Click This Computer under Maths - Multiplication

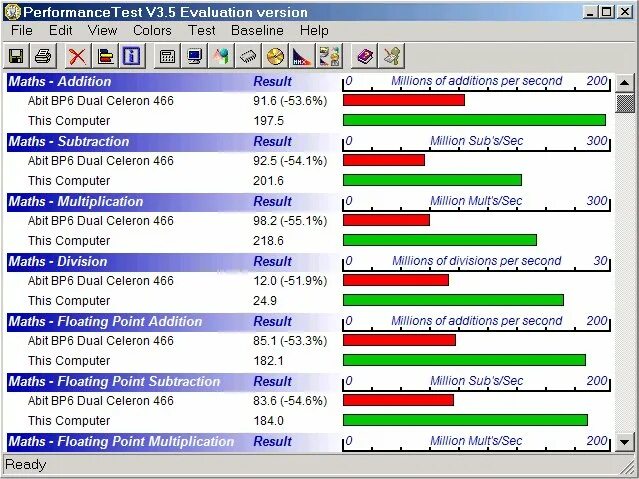(69, 241)
